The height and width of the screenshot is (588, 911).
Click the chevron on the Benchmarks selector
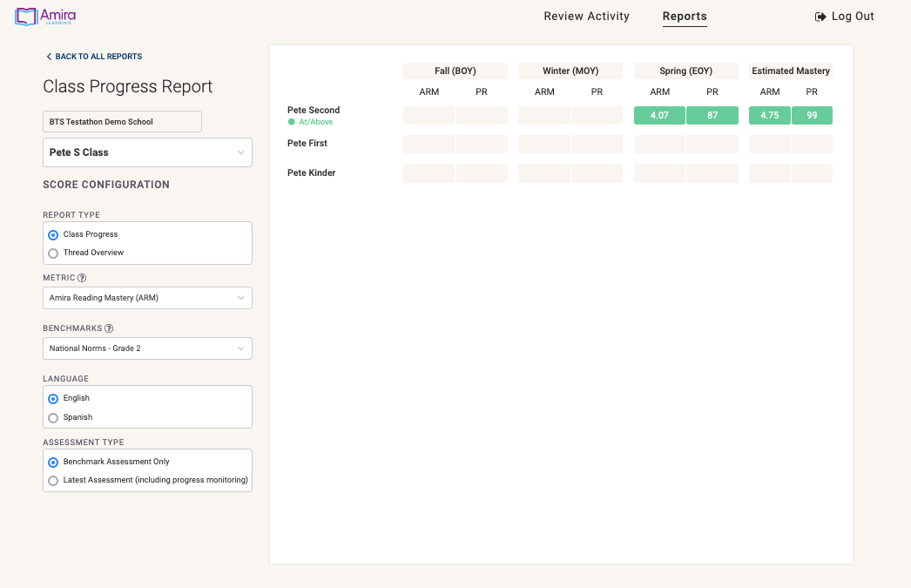point(240,348)
